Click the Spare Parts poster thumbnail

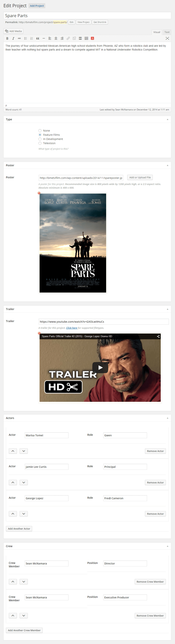point(73,243)
